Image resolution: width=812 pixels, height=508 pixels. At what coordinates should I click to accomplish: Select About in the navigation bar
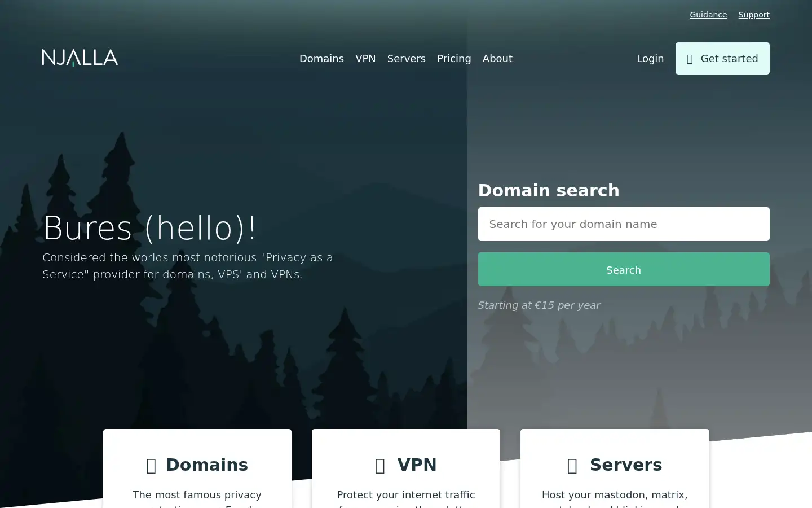coord(497,59)
